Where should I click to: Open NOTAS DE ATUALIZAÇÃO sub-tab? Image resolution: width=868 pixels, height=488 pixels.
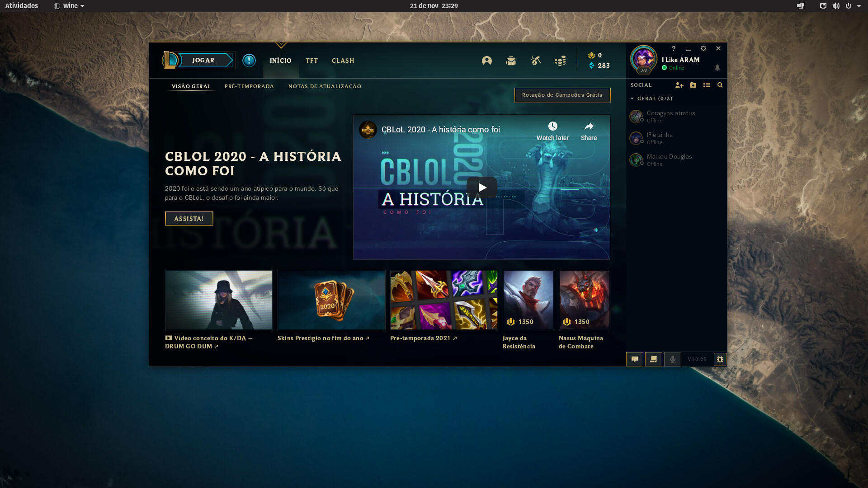click(325, 86)
